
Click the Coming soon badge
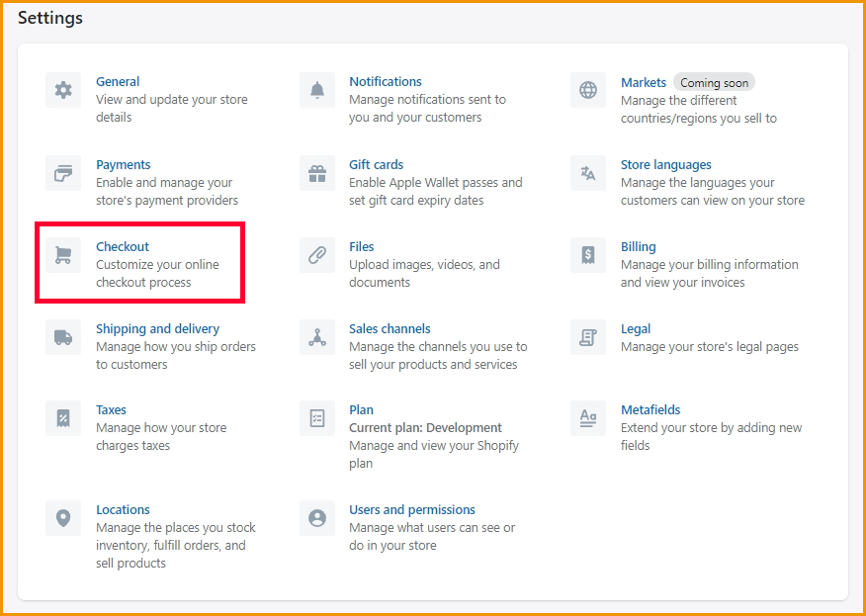pos(714,83)
